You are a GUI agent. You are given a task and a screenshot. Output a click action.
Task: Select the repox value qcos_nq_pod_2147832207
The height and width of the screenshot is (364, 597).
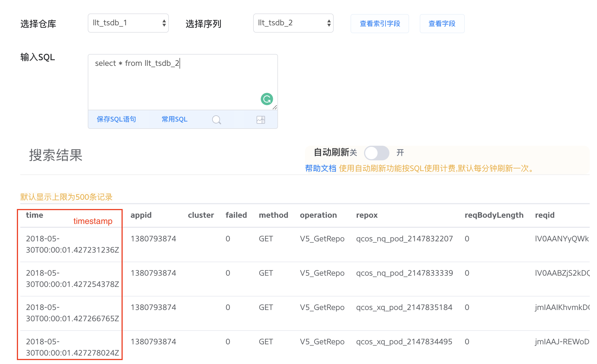coord(404,239)
